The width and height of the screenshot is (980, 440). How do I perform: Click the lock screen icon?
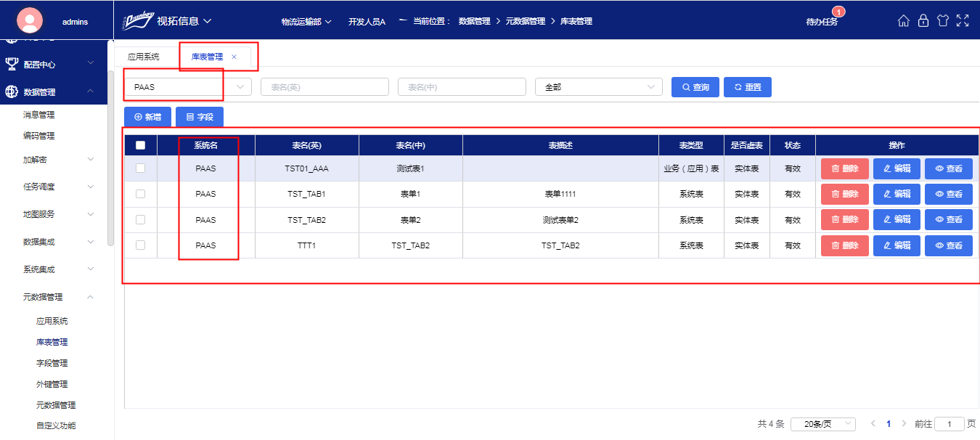(x=923, y=21)
